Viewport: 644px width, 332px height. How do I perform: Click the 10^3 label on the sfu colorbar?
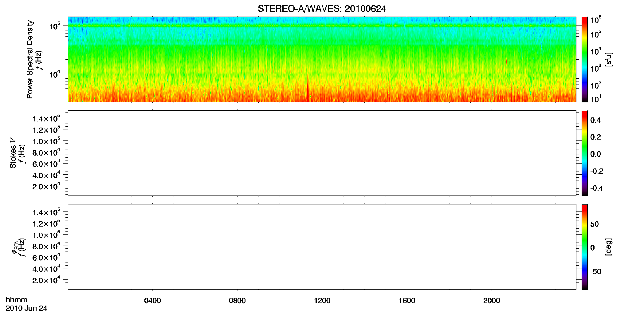tap(596, 68)
